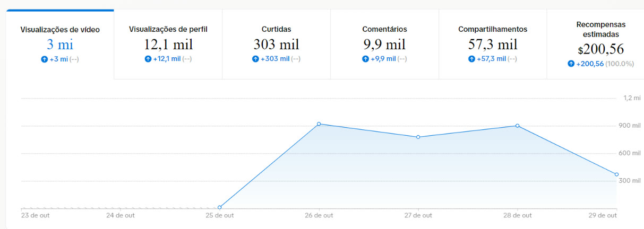Click the 27 de out axis label
The height and width of the screenshot is (229, 644).
[418, 216]
